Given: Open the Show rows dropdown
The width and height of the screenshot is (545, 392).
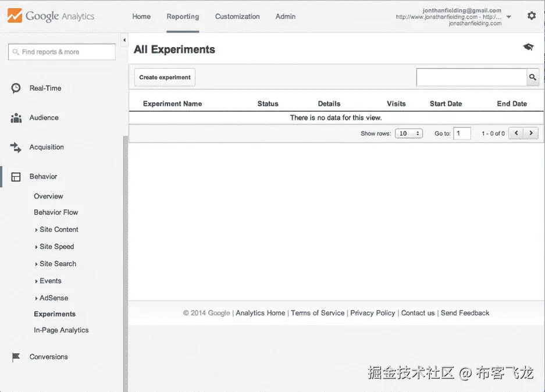Looking at the screenshot, I should coord(409,133).
